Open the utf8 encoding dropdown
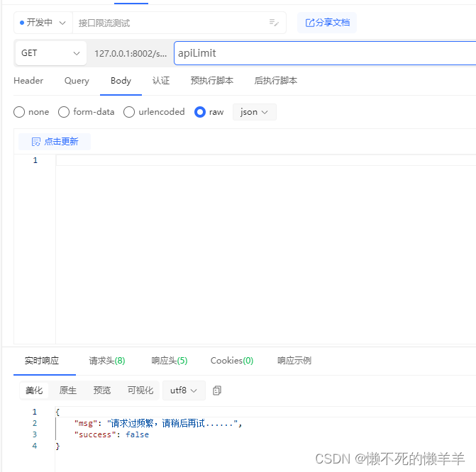476x472 pixels. [184, 390]
